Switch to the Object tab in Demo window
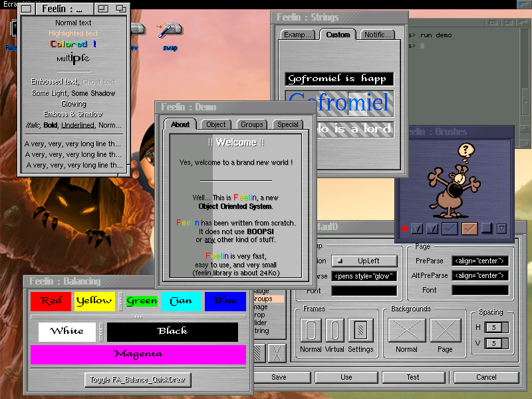This screenshot has width=532, height=399. [215, 124]
